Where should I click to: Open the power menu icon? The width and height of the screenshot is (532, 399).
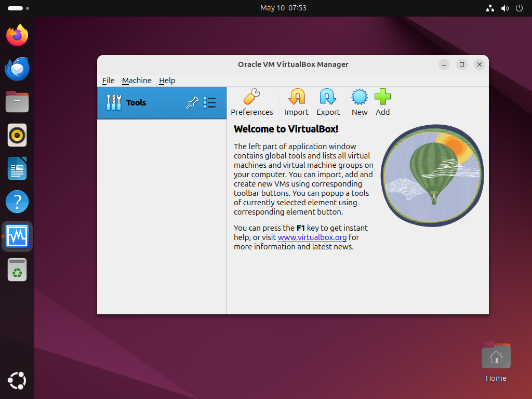(x=519, y=8)
